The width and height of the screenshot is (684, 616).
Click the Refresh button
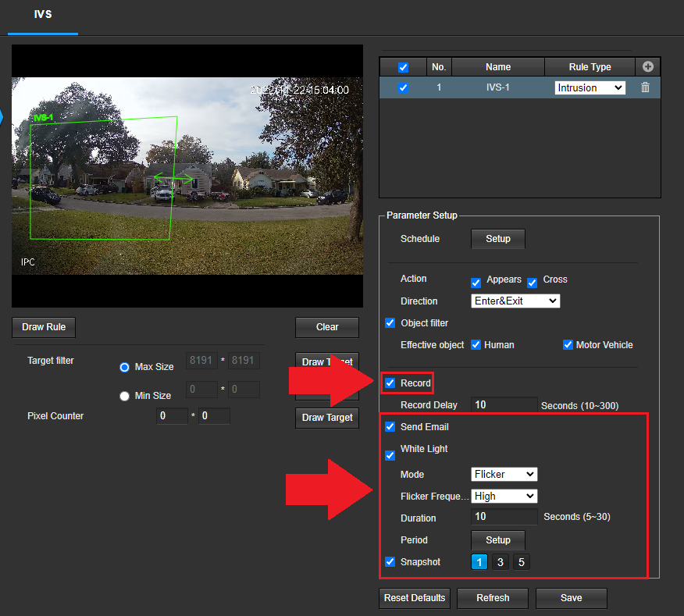(x=493, y=598)
